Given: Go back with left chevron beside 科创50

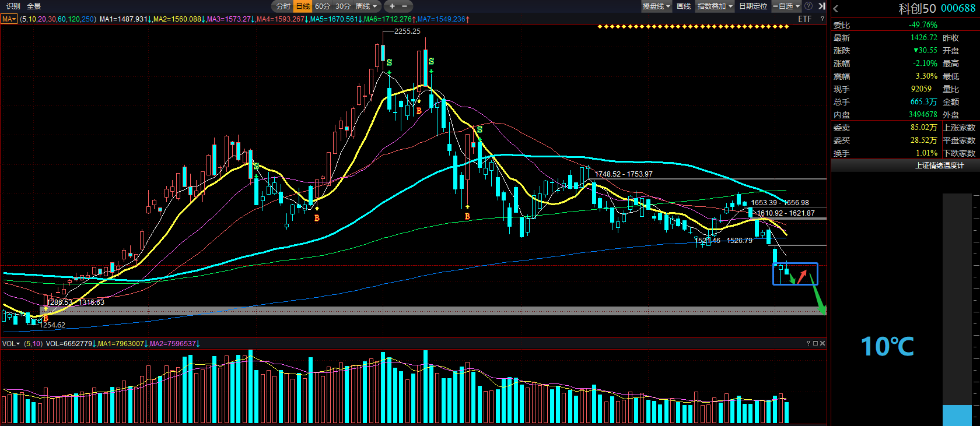Looking at the screenshot, I should pos(836,9).
